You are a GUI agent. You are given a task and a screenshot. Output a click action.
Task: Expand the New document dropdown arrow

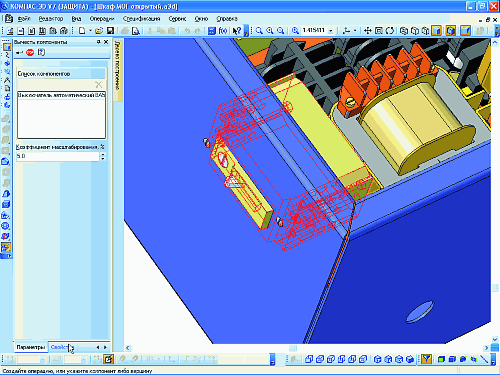tap(90, 31)
